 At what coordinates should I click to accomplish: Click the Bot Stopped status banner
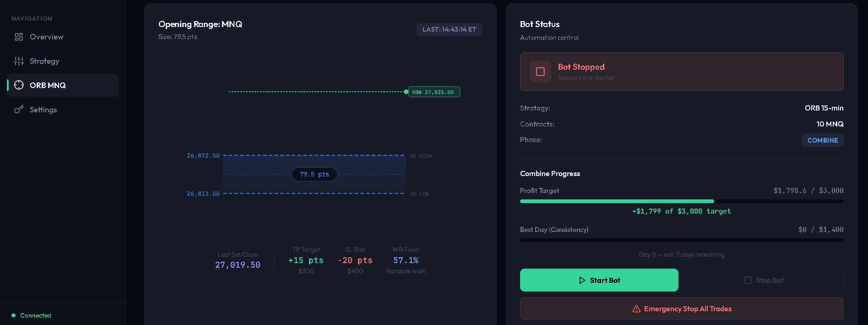point(682,72)
